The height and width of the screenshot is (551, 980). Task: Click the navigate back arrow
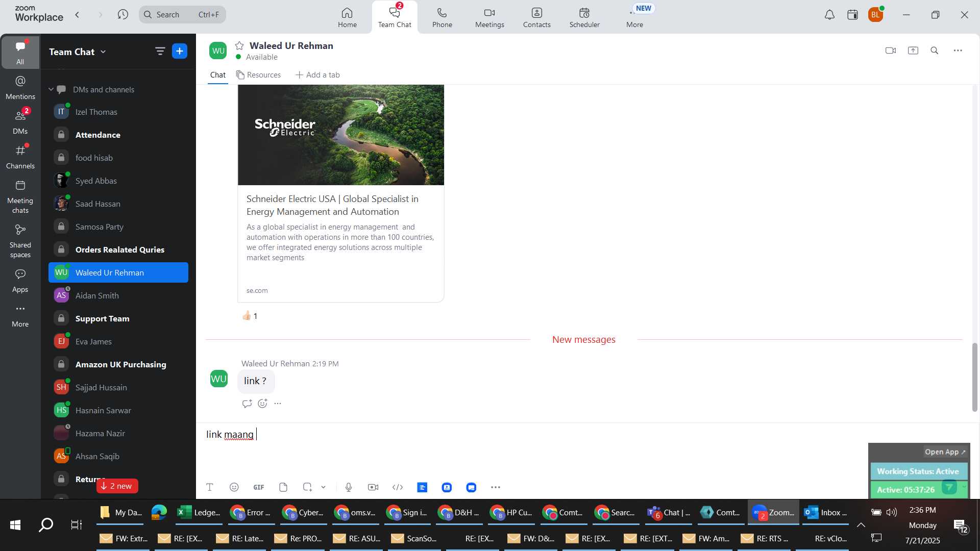pyautogui.click(x=78, y=15)
